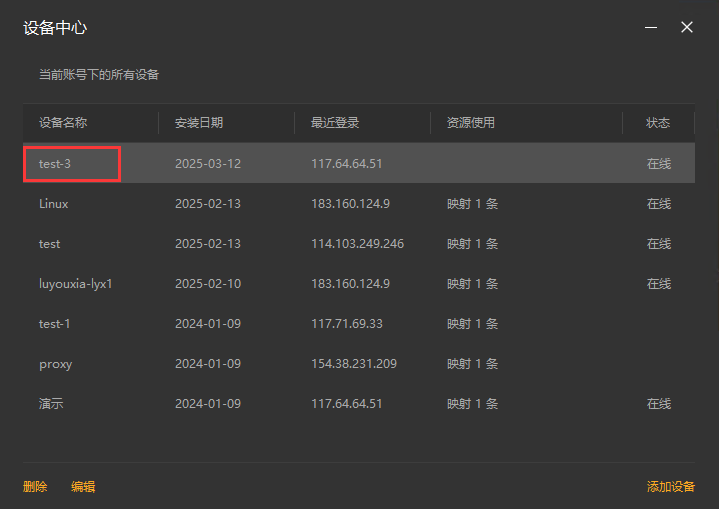Click IP 154.38.231.209
Viewport: 719px width, 509px height.
click(x=354, y=364)
